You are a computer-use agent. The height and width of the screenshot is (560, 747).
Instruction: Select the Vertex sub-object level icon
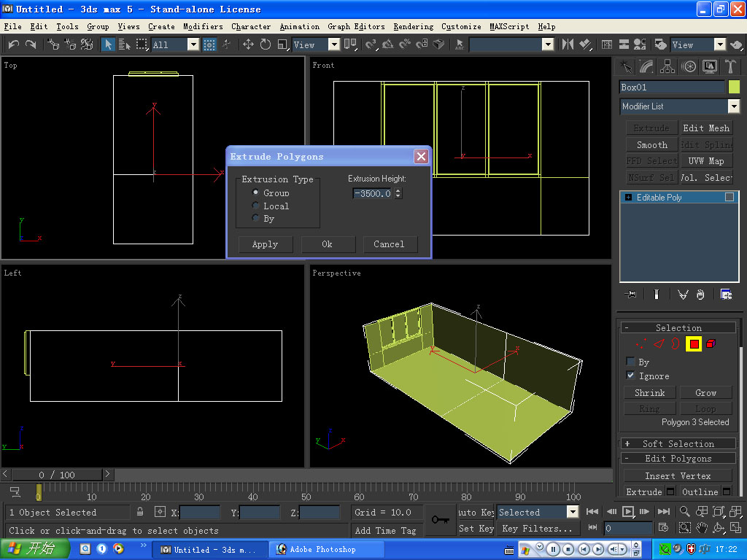tap(641, 344)
